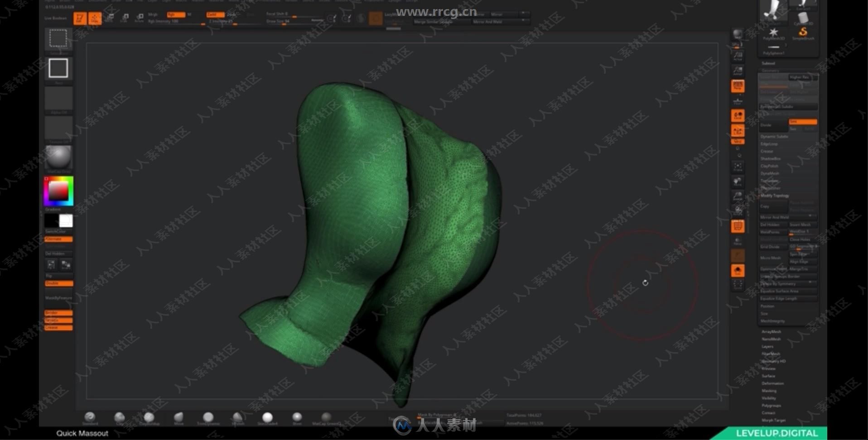Viewport: 868px width, 440px height.
Task: Expand the ShadowBox section
Action: [x=771, y=158]
